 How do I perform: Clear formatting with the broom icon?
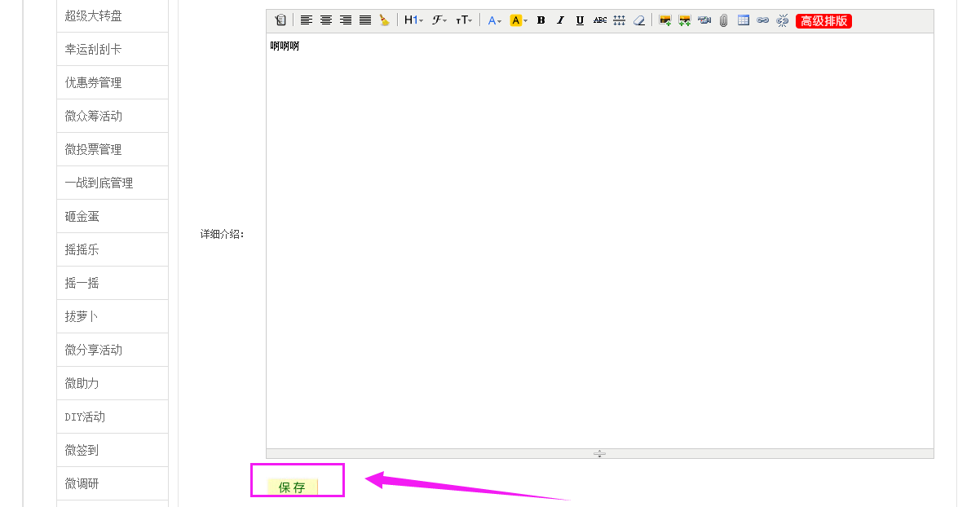(385, 20)
